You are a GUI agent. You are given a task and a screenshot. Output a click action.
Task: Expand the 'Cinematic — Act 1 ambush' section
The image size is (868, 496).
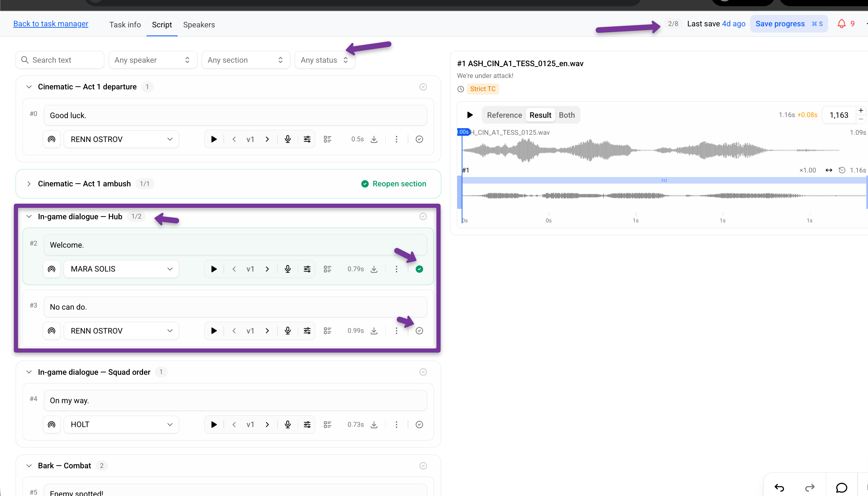click(x=29, y=184)
